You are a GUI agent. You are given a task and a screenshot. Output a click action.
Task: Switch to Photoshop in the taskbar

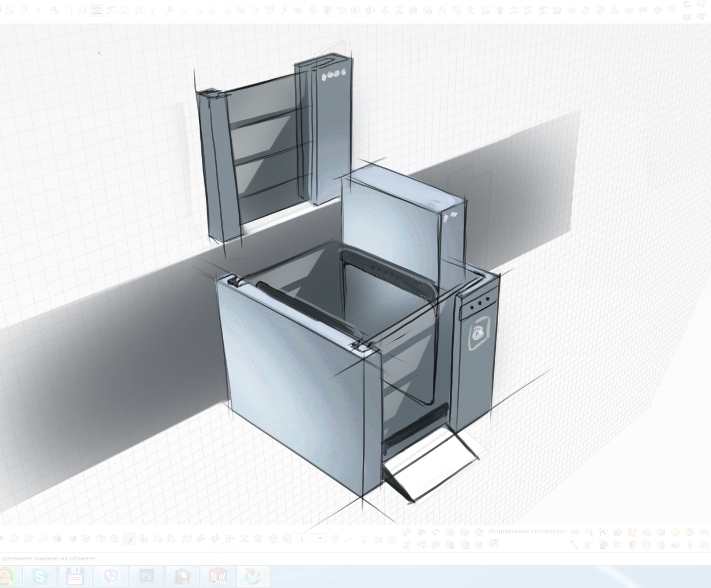pos(146,576)
